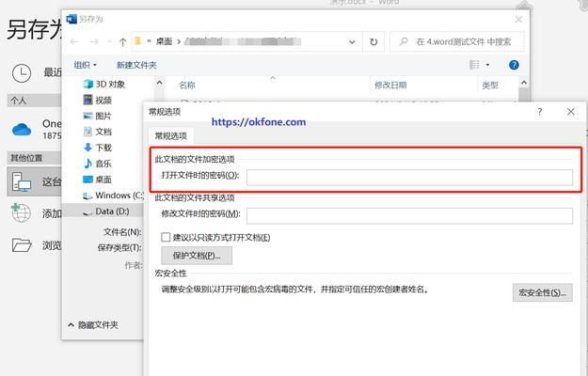Open 宏安全性 settings button

point(542,292)
